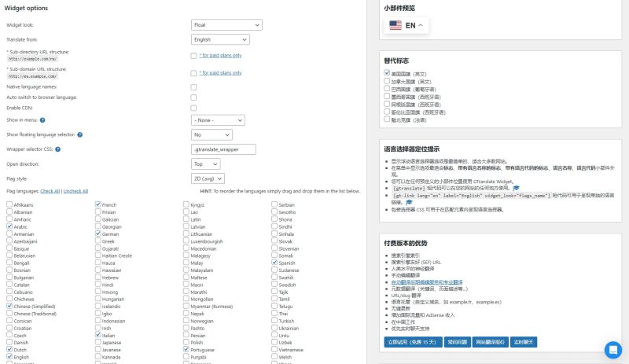
Task: Check the 加拿大国旗 (英文) alternative flag checkbox
Action: 387,81
